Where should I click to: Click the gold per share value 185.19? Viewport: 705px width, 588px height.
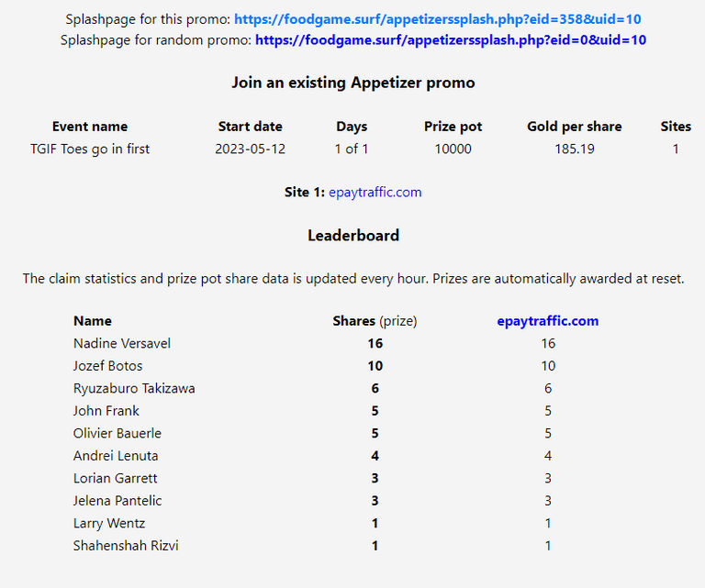[x=574, y=149]
